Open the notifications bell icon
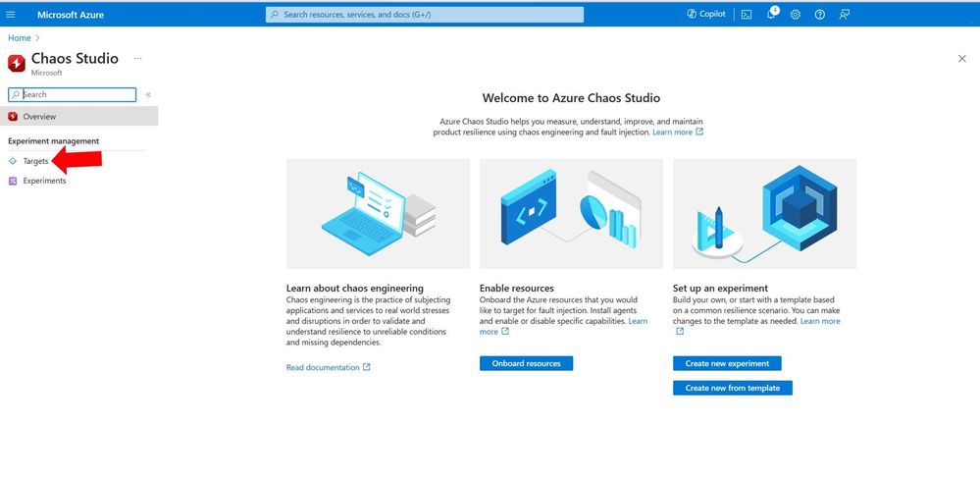 tap(772, 14)
